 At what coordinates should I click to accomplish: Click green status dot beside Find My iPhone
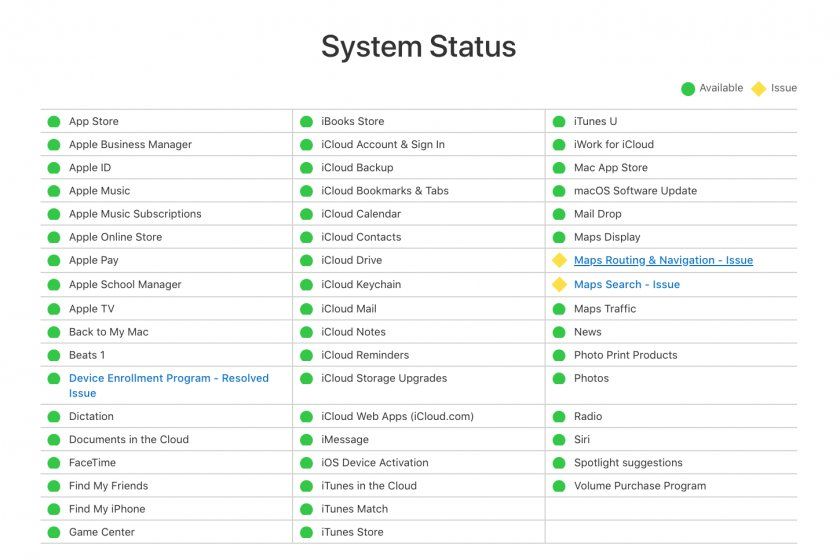[54, 509]
